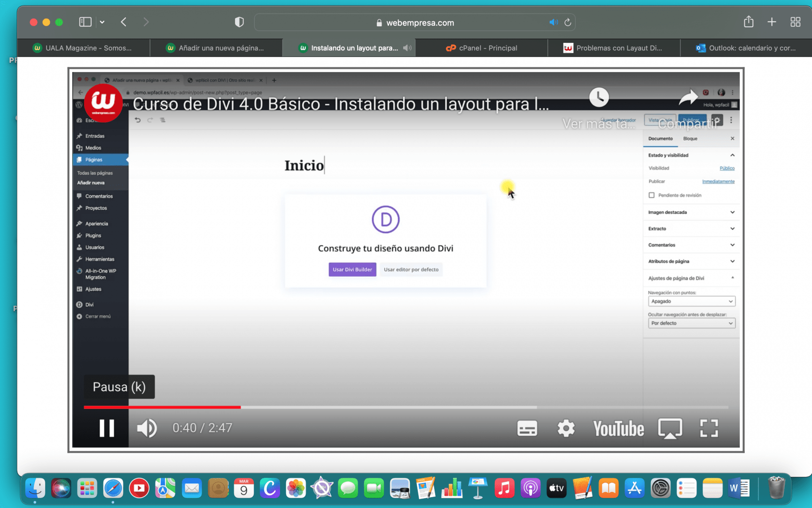Viewport: 812px width, 508px height.
Task: Click the Watch Later clock icon
Action: tap(599, 97)
